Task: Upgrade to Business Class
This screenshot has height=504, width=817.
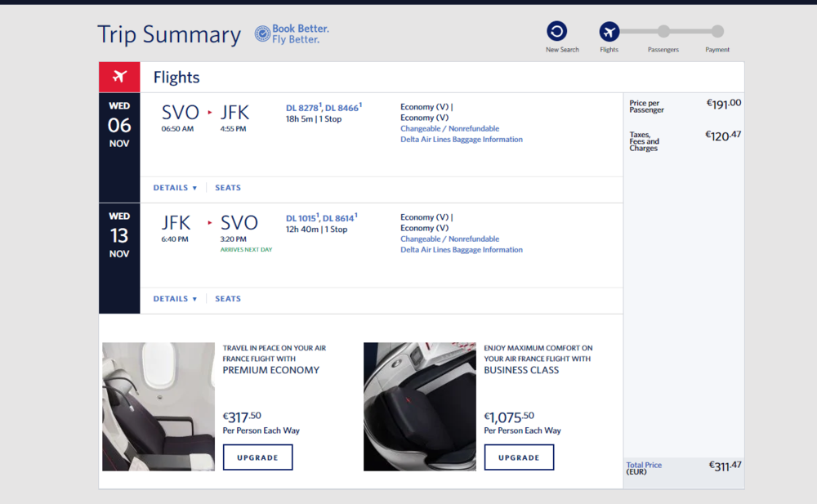Action: point(519,457)
